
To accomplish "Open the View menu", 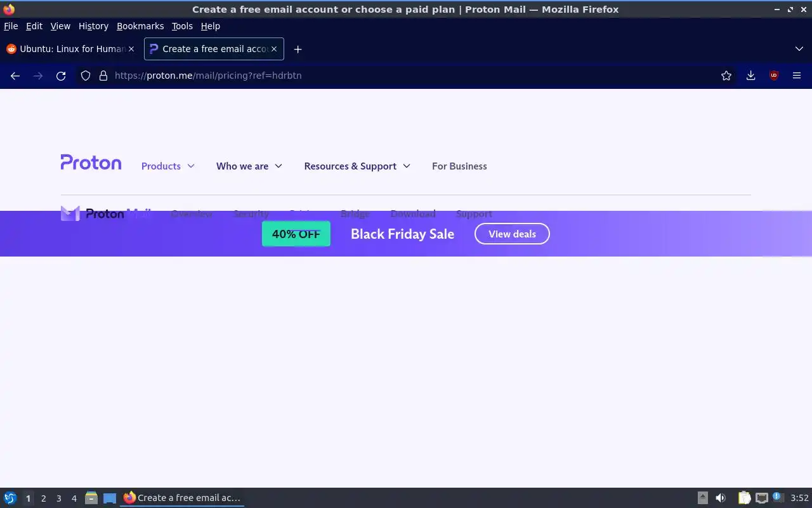I will point(60,26).
